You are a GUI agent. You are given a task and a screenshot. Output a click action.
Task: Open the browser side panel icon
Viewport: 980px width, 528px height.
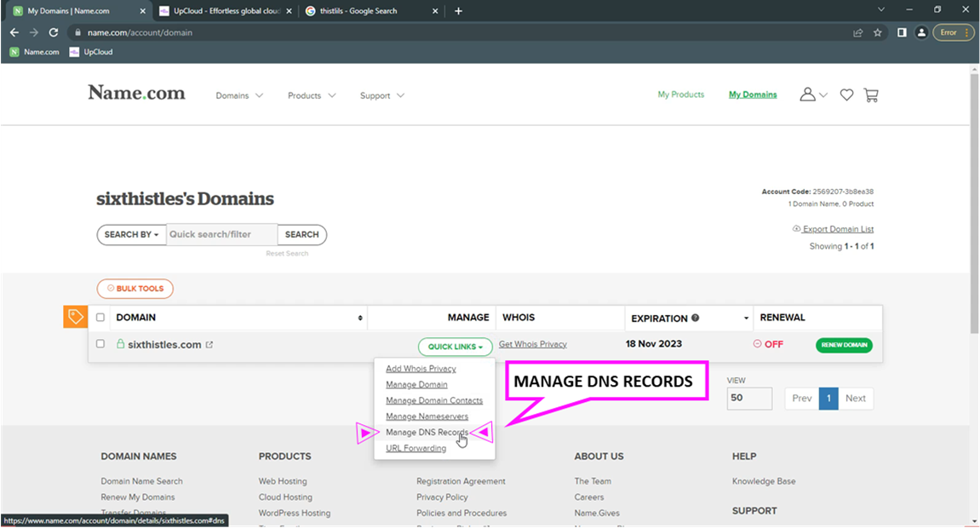tap(902, 32)
